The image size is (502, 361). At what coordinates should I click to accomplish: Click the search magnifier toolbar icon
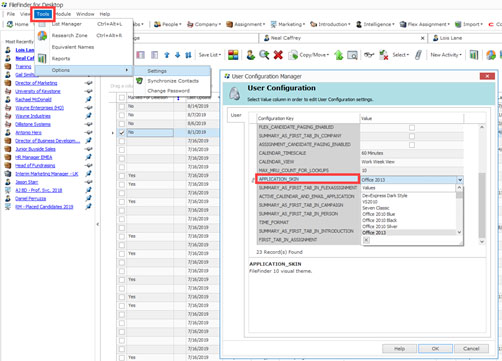264,55
